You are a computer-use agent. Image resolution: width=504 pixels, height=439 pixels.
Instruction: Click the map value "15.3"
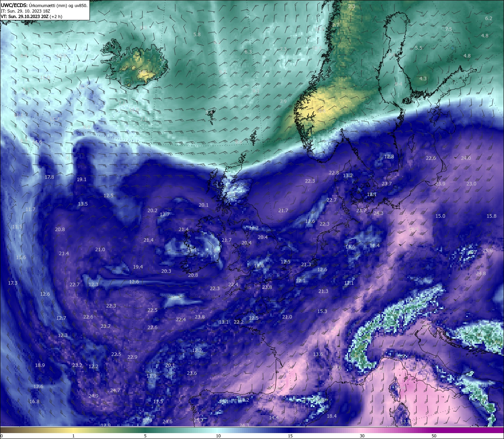(322, 311)
